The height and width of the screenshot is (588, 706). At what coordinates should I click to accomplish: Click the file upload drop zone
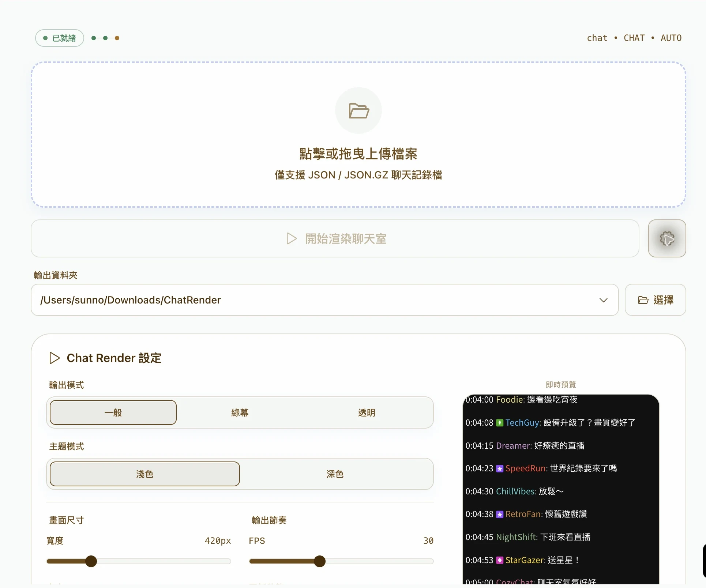click(358, 135)
